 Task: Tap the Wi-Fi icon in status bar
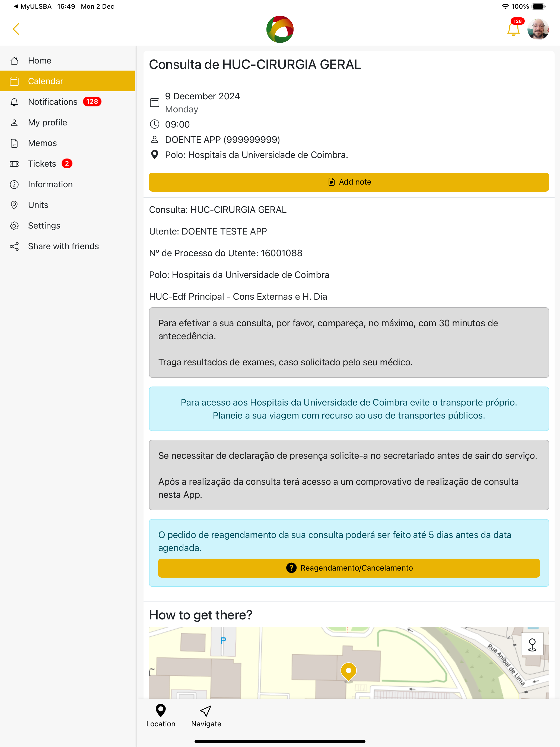click(505, 7)
